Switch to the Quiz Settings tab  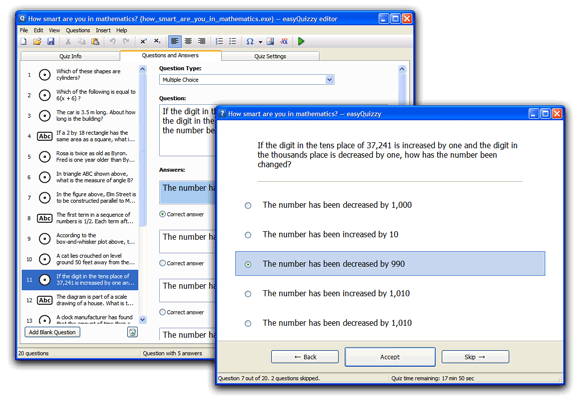[x=270, y=56]
